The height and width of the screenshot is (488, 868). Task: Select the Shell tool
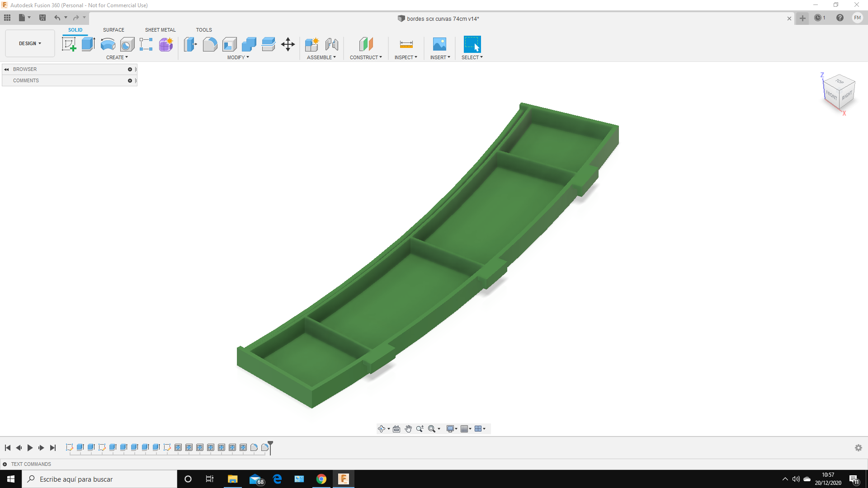230,45
